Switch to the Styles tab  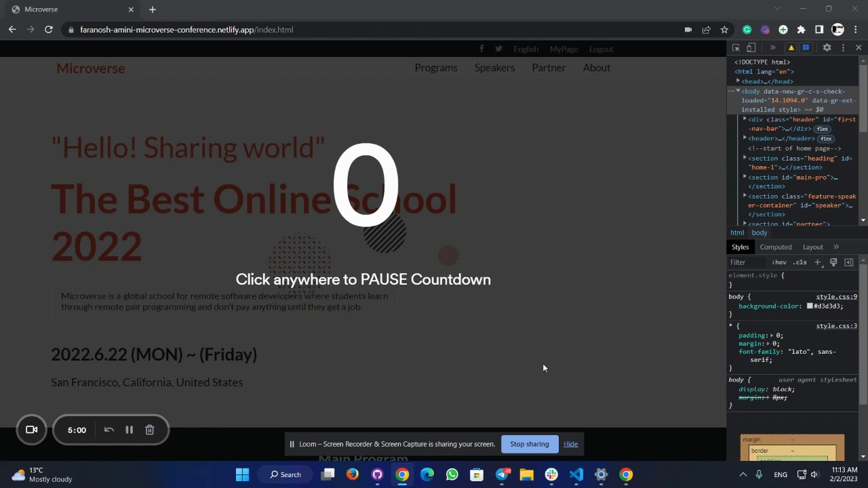pyautogui.click(x=740, y=247)
